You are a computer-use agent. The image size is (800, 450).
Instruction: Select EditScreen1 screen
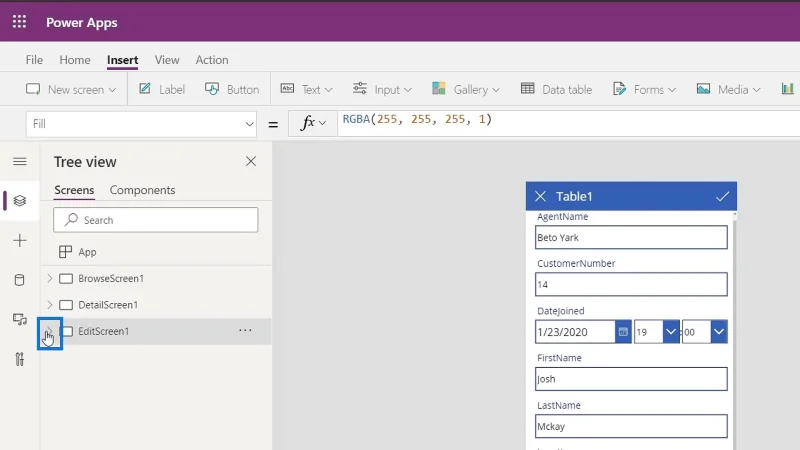[x=104, y=331]
